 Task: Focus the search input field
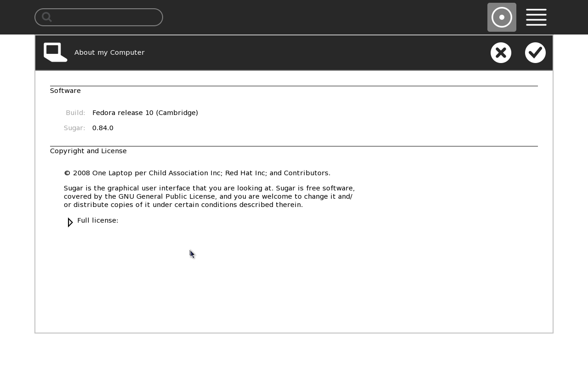(106, 17)
